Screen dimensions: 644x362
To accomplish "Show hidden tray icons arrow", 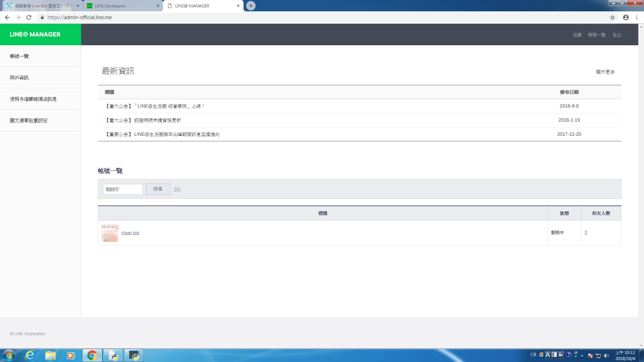I will 582,356.
